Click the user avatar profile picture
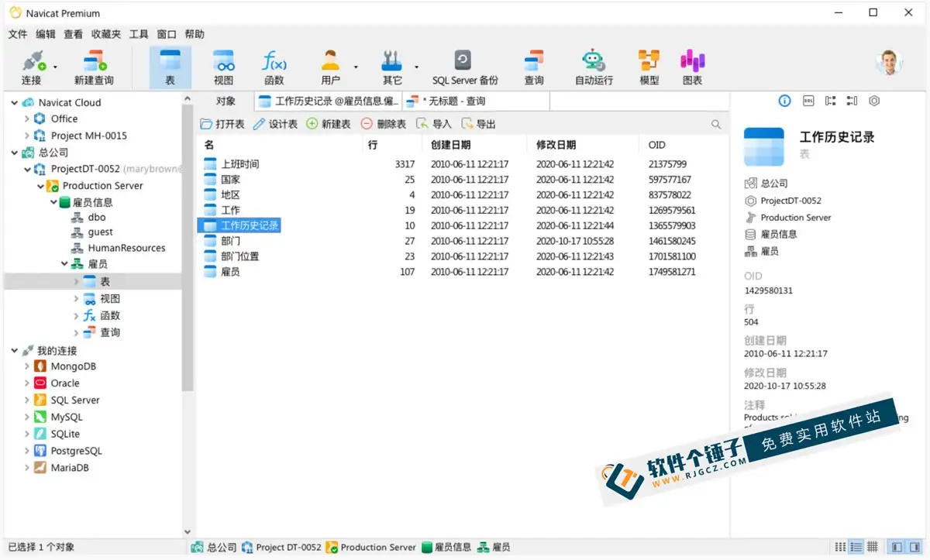Viewport: 930px width, 560px height. 889,63
